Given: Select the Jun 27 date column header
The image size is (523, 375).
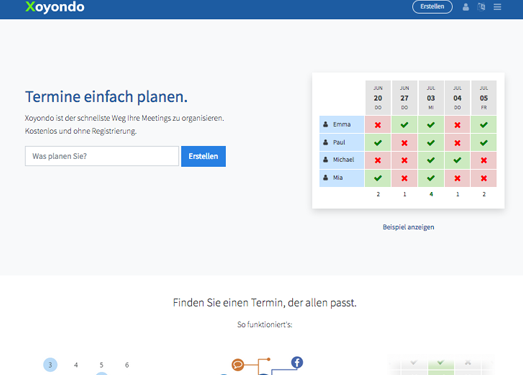Looking at the screenshot, I should [x=404, y=98].
